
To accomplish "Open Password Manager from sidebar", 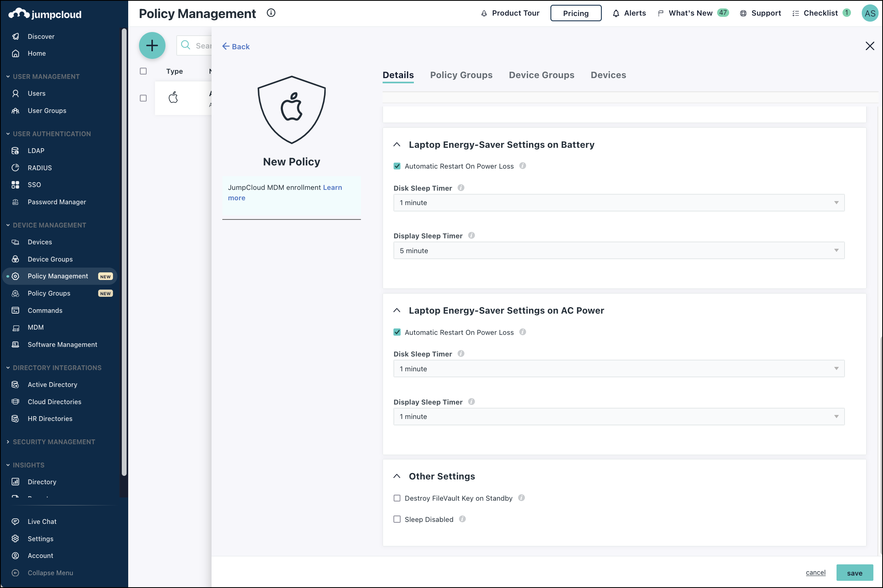I will pyautogui.click(x=57, y=202).
